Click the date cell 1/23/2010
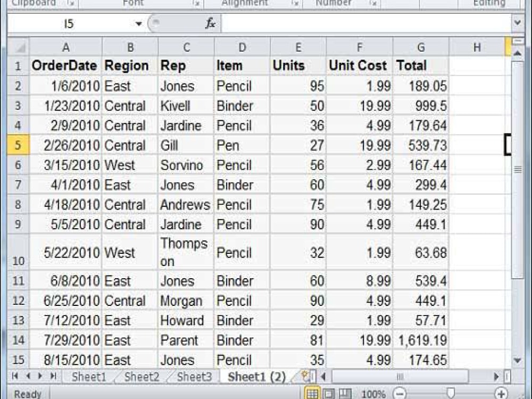This screenshot has height=399, width=532. coord(66,106)
